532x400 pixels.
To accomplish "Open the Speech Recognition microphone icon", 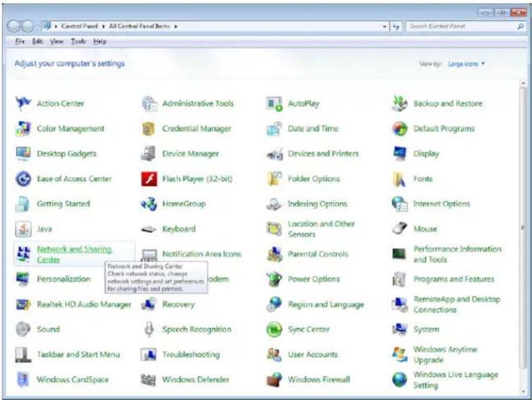I will 149,329.
